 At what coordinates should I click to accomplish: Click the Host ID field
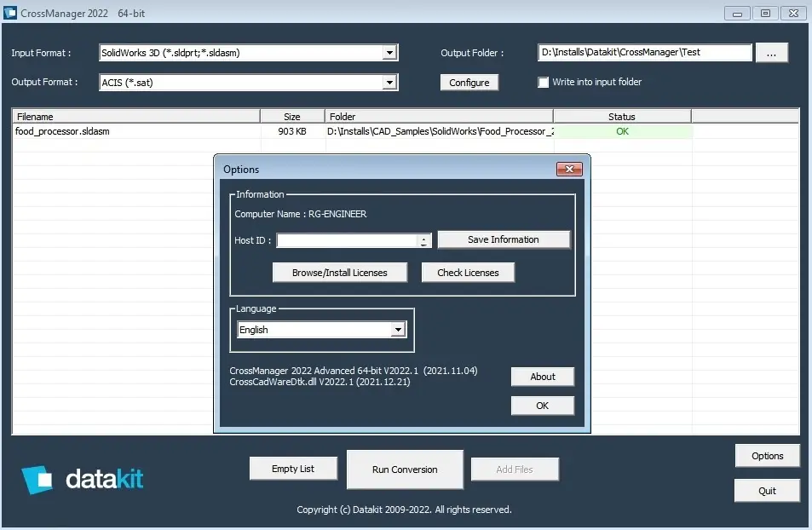[x=347, y=240]
